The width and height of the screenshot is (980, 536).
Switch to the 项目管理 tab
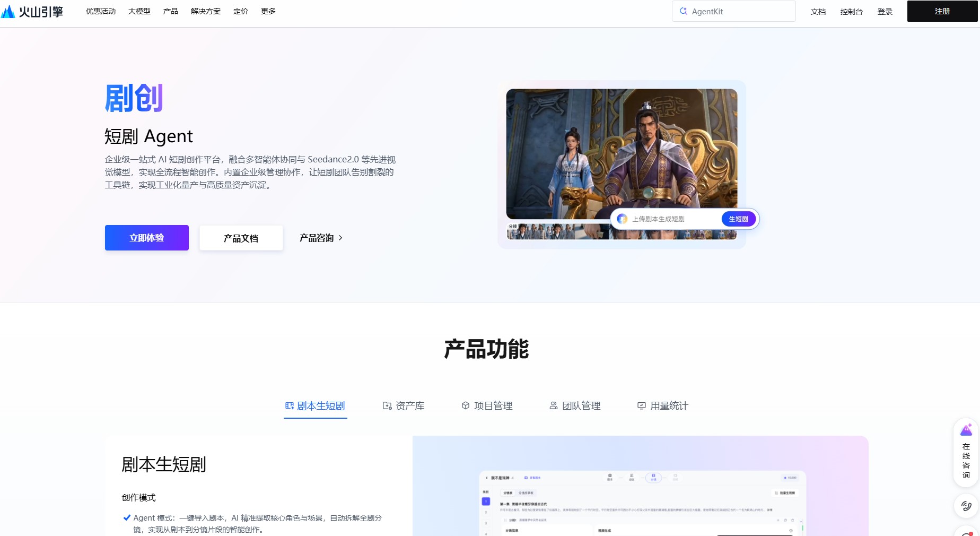(x=487, y=406)
